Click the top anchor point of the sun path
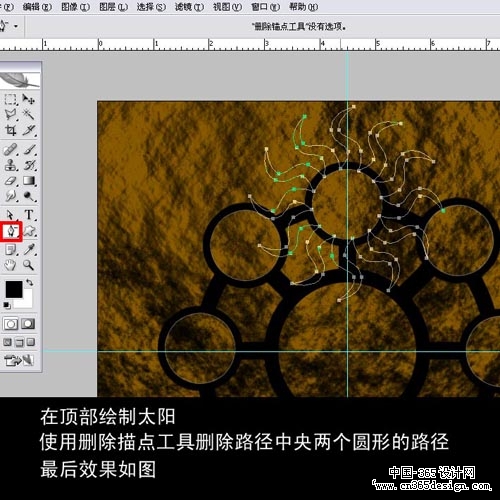Image resolution: width=500 pixels, height=500 pixels. tap(354, 107)
